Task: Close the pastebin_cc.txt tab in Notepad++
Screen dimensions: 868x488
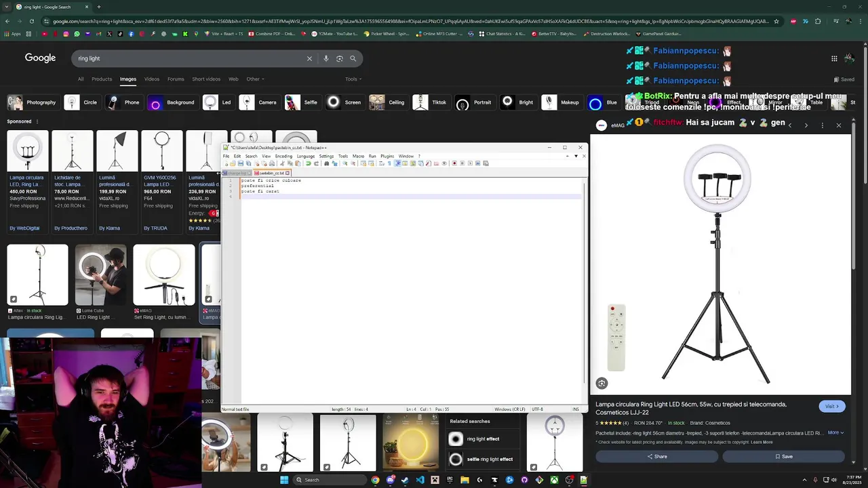Action: [x=288, y=173]
